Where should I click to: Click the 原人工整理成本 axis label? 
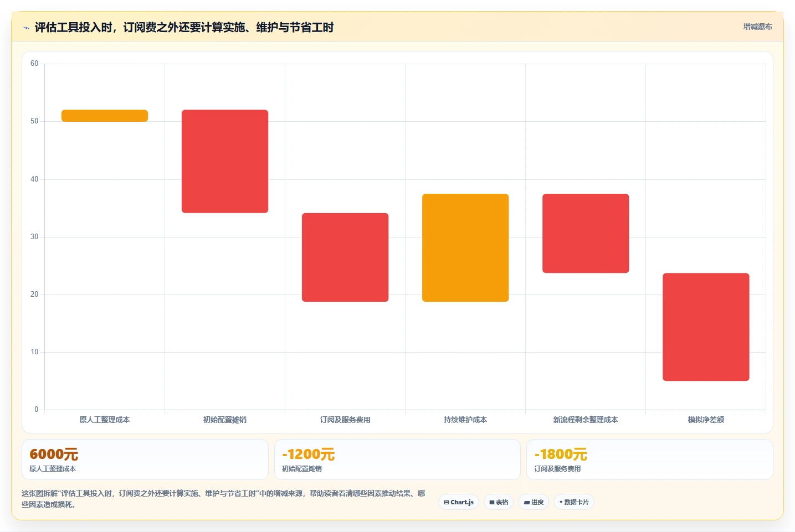[x=105, y=420]
